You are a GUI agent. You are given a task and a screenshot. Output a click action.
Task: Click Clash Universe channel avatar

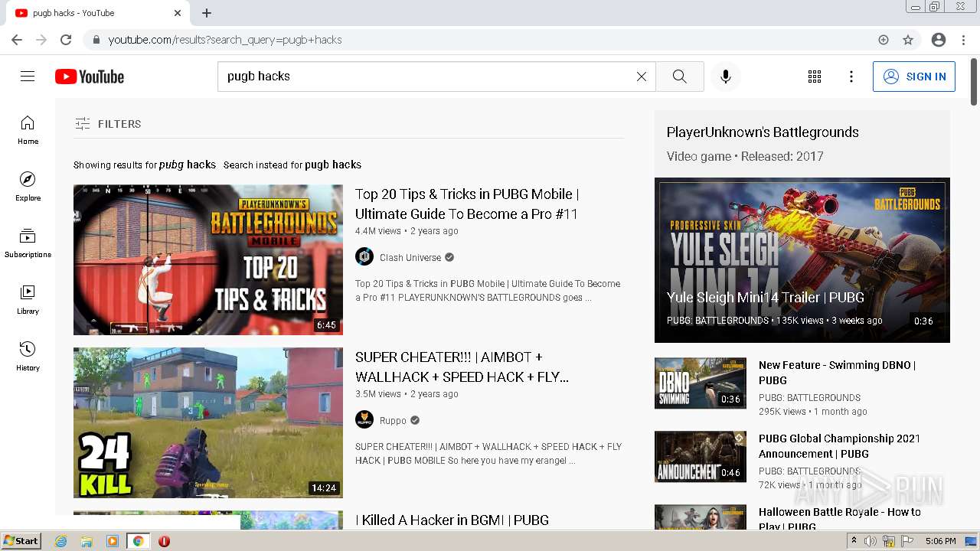[x=364, y=257]
